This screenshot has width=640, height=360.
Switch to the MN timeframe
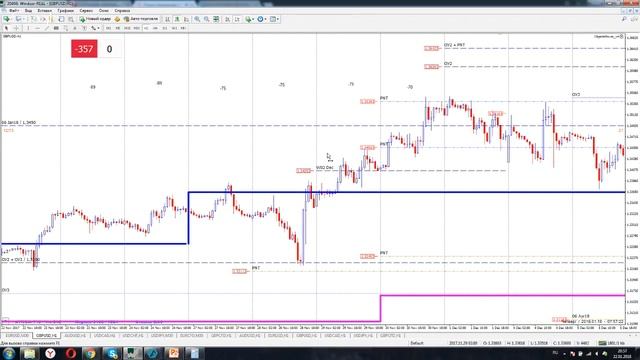click(183, 28)
